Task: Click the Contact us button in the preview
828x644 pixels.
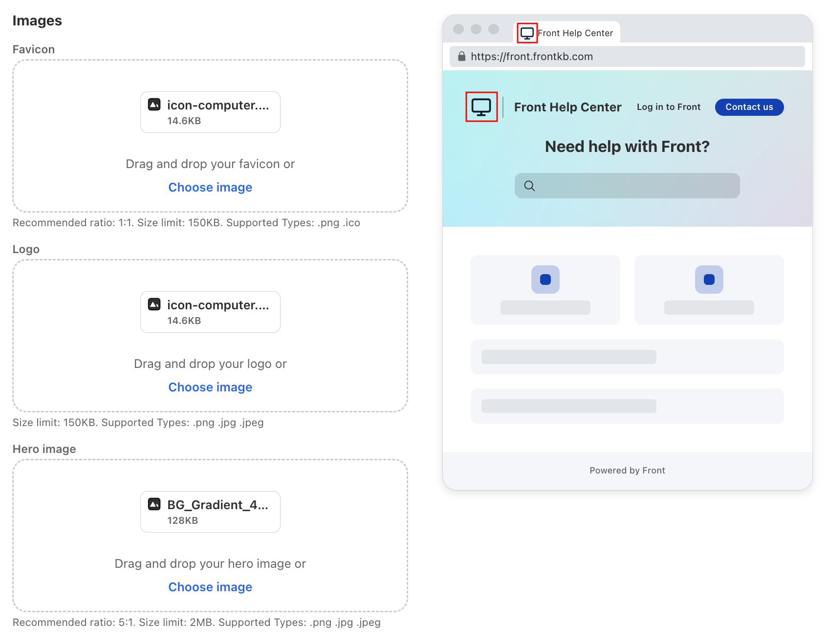Action: (749, 107)
